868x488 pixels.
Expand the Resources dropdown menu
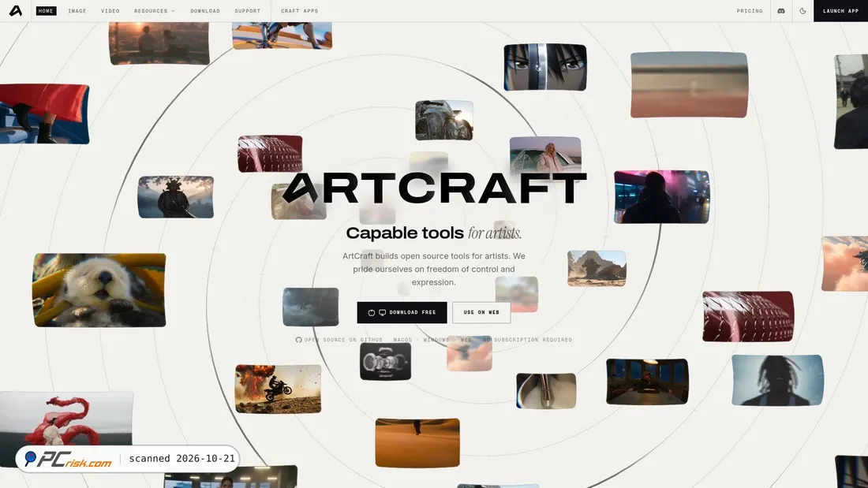155,11
